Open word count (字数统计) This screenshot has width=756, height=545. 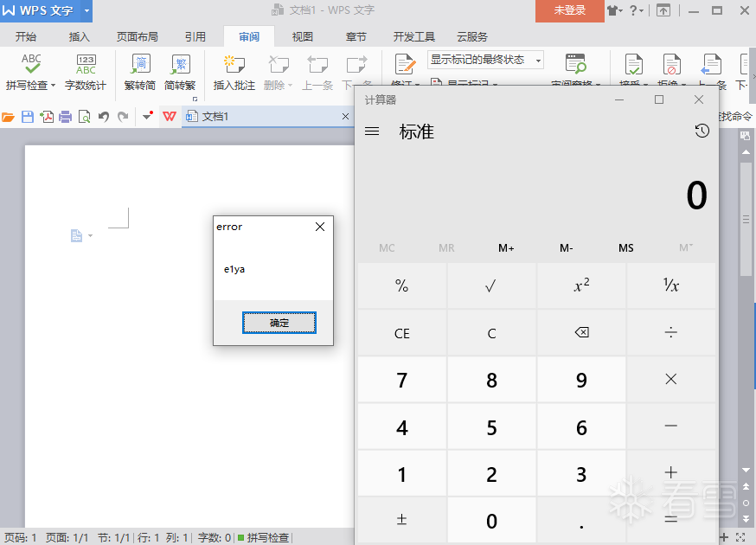(x=86, y=73)
